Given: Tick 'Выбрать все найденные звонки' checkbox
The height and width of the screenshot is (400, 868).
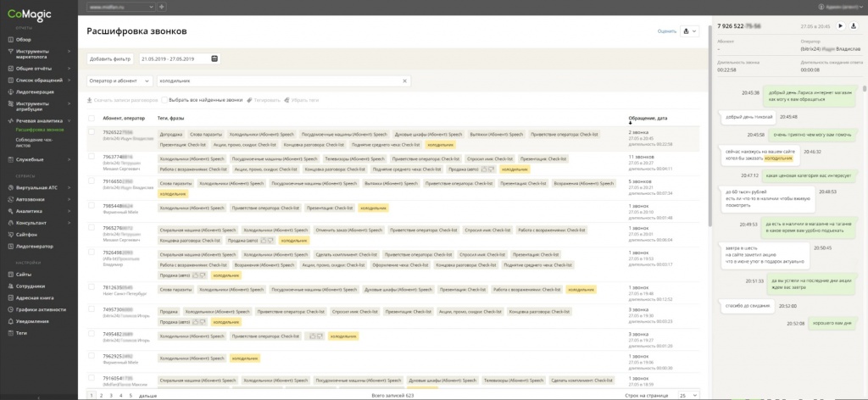Looking at the screenshot, I should point(164,100).
